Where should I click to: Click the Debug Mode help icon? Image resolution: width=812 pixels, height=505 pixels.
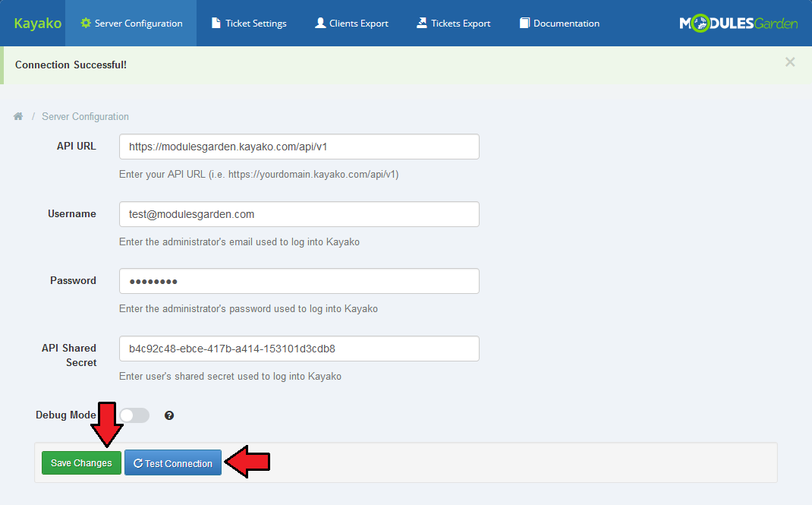pos(168,415)
